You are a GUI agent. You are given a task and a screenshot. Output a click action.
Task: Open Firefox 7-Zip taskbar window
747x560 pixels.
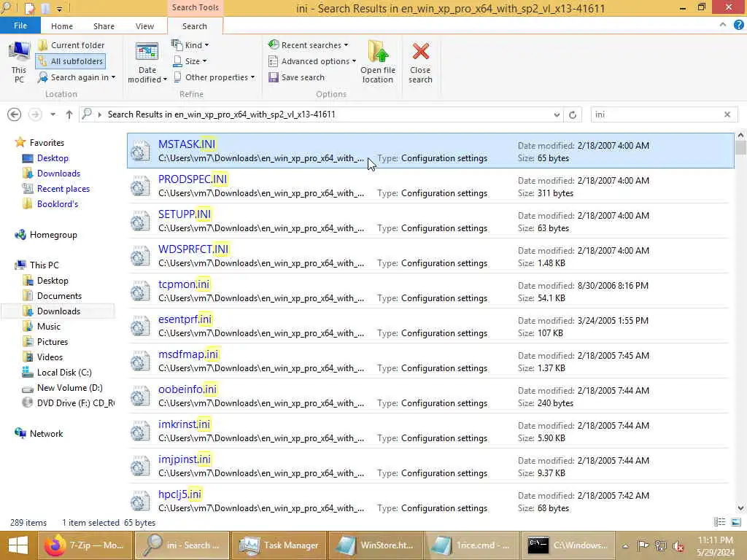click(x=85, y=545)
